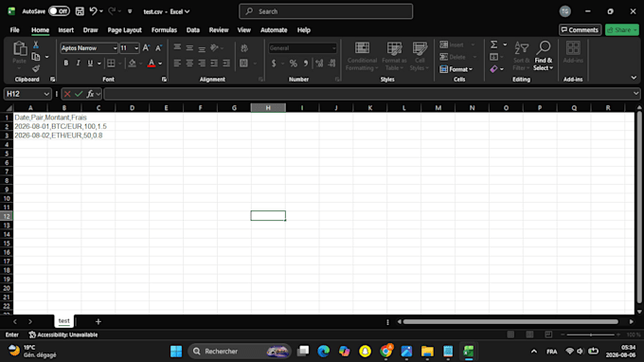Open Customize Quick Access Toolbar dropdown
Viewport: 644px width, 362px height.
(x=130, y=11)
